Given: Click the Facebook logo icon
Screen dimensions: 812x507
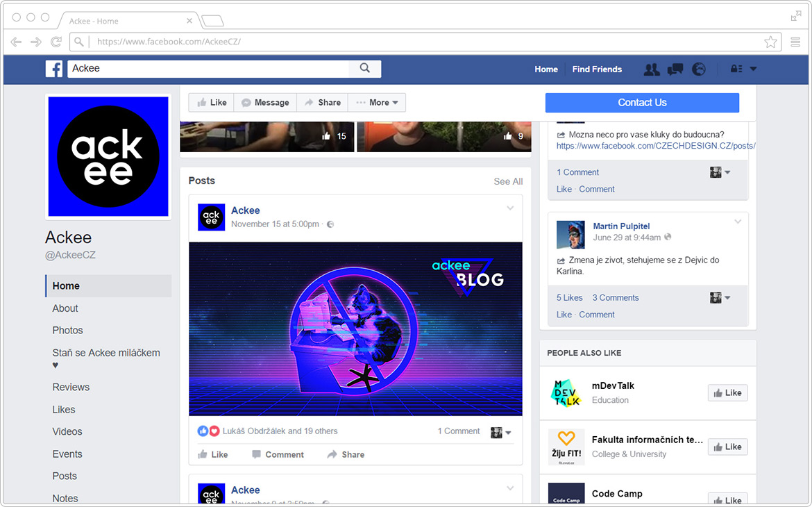Looking at the screenshot, I should [54, 69].
